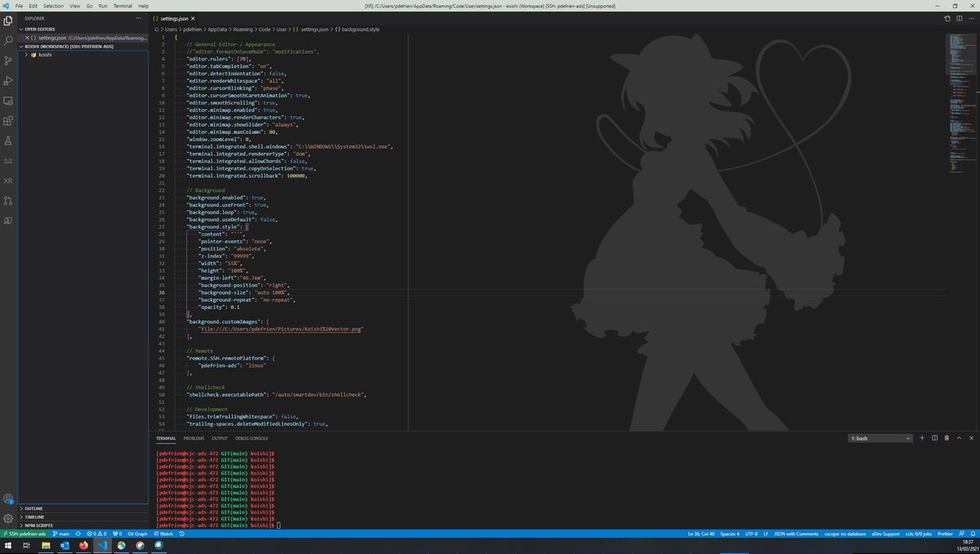The width and height of the screenshot is (980, 554).
Task: Switch to the Debug Console tab
Action: click(252, 438)
